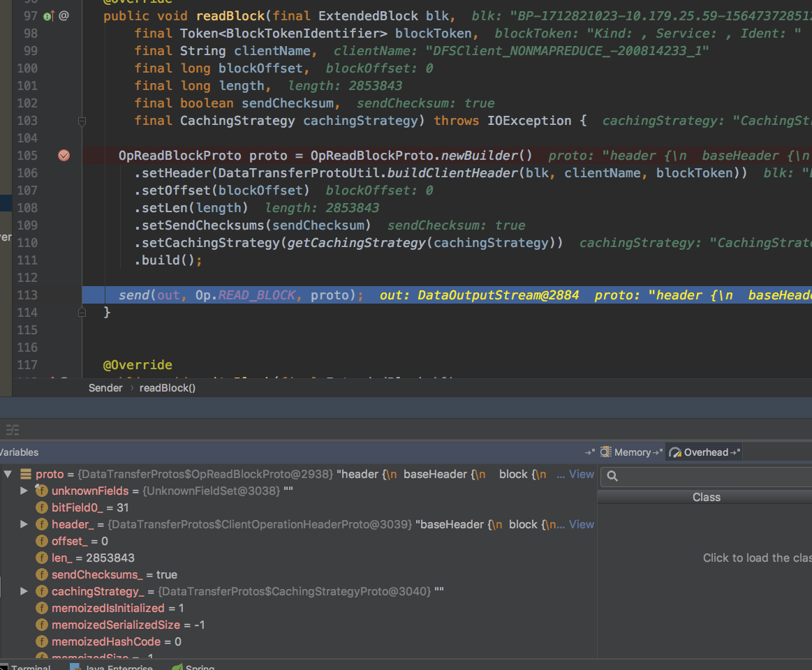Click View link for header_ value
This screenshot has height=670, width=812.
pos(582,524)
